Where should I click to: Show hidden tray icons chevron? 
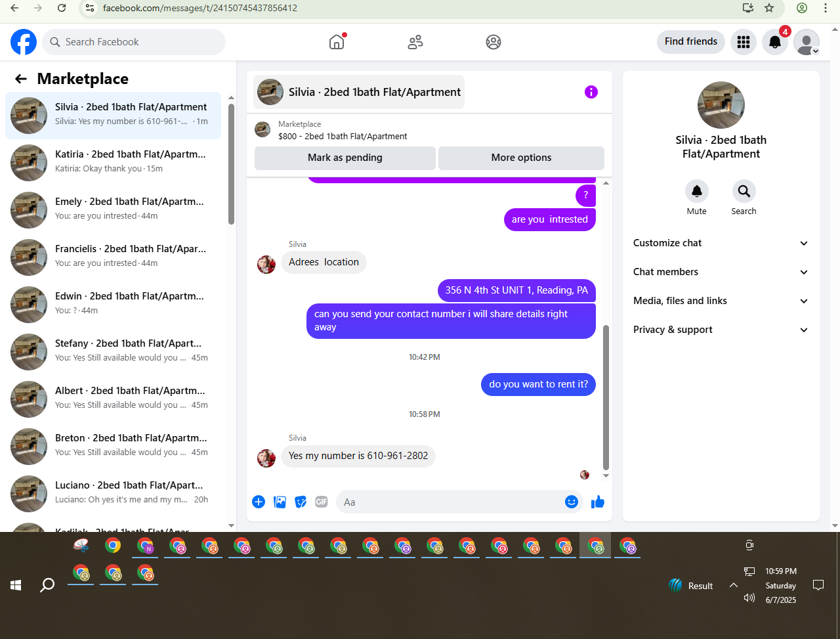click(734, 585)
